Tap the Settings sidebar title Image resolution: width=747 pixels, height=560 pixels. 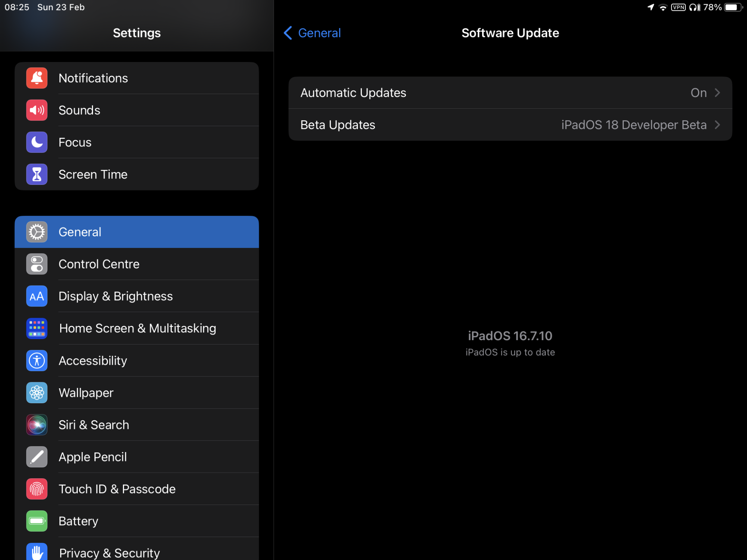coord(137,33)
